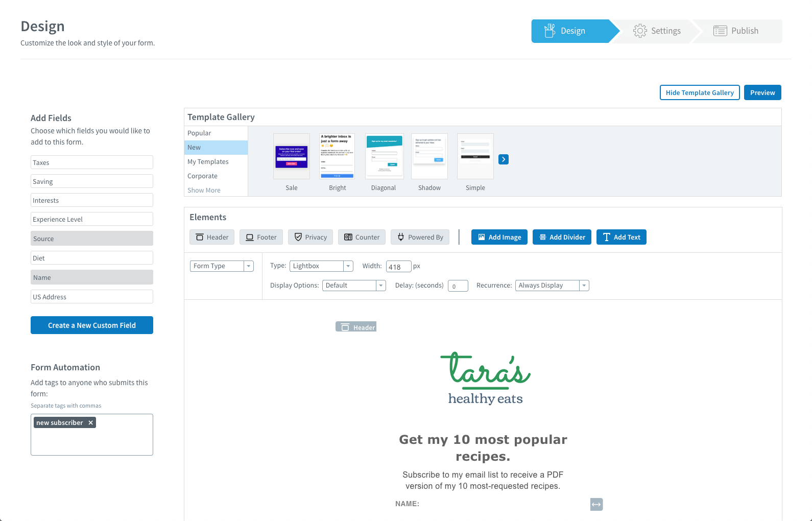Click the Counter element icon
Viewport: 812px width, 521px height.
(348, 237)
